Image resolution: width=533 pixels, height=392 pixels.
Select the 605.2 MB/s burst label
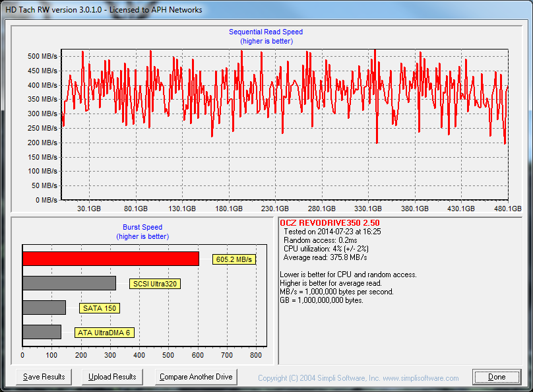point(234,259)
